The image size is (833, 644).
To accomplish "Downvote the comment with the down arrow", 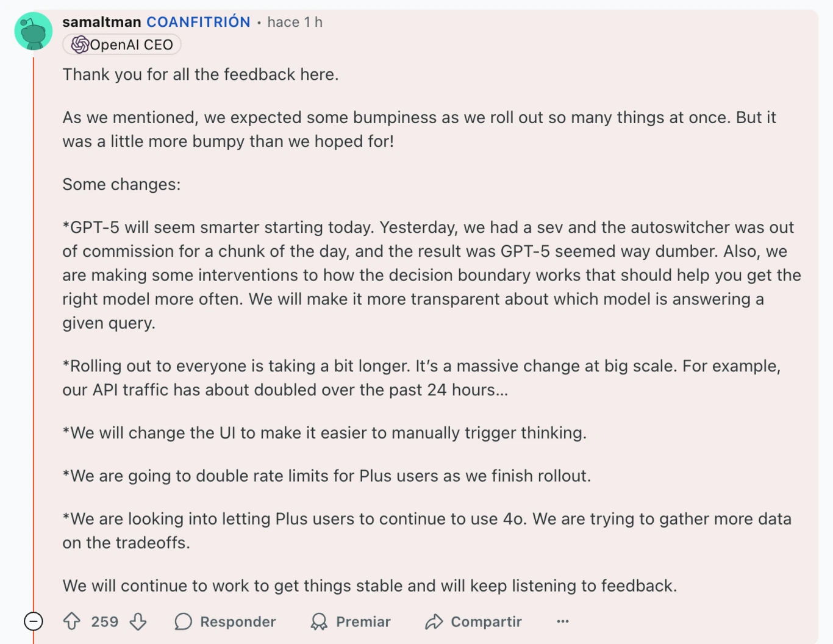I will [138, 621].
